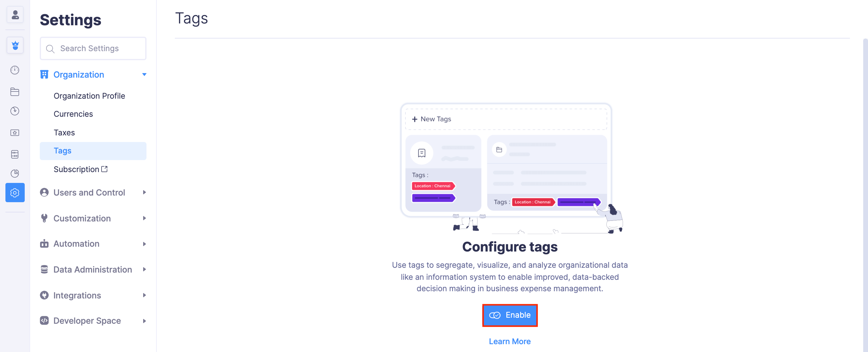The height and width of the screenshot is (352, 868).
Task: Open the history clock icon
Action: tap(15, 111)
